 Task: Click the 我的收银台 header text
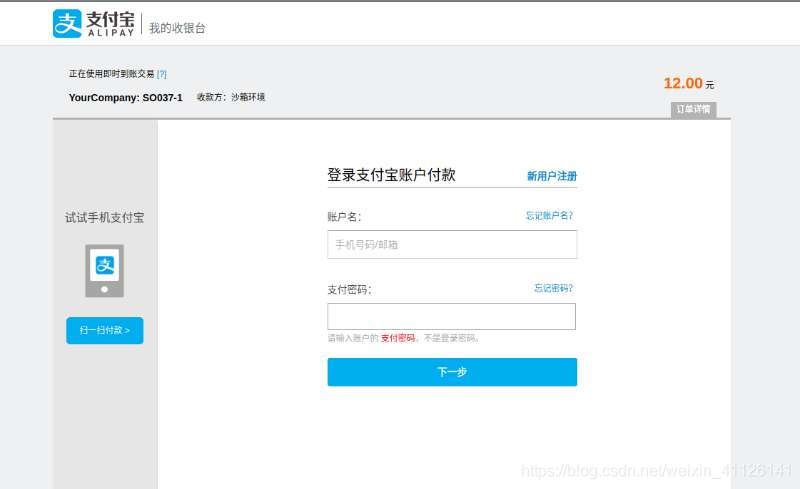point(177,28)
